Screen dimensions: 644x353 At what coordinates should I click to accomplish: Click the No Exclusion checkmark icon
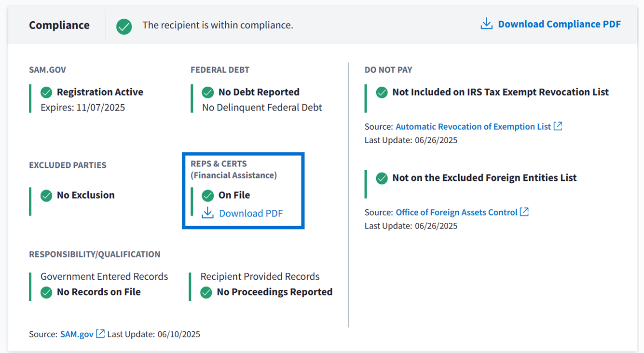46,195
